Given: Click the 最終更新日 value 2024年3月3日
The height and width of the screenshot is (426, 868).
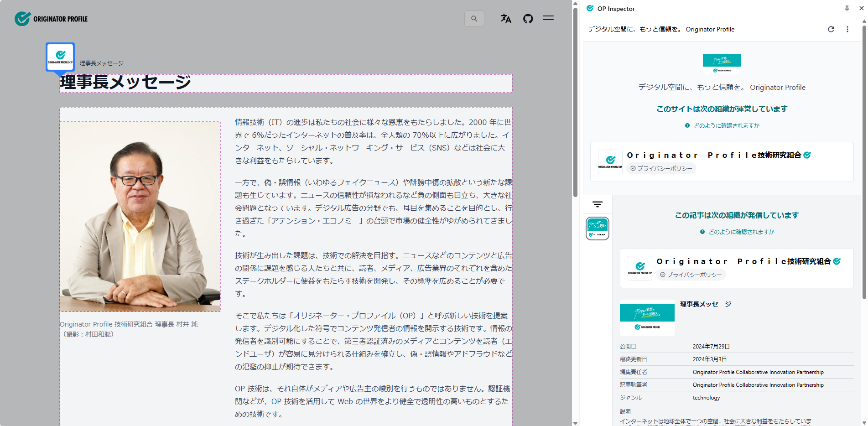Looking at the screenshot, I should coord(710,359).
